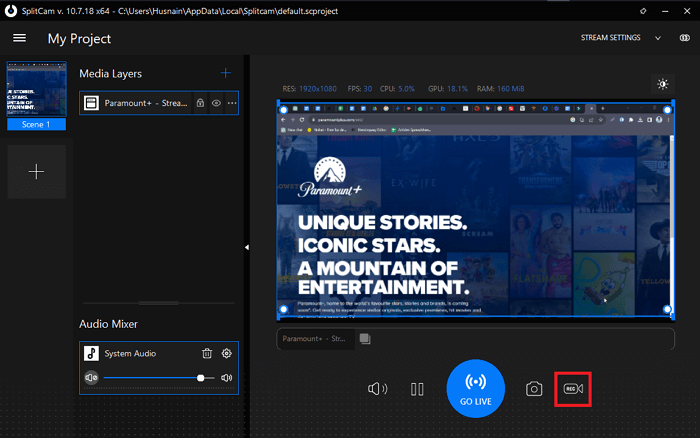Image resolution: width=700 pixels, height=438 pixels.
Task: Click the SplitCam logo in title bar
Action: (11, 11)
